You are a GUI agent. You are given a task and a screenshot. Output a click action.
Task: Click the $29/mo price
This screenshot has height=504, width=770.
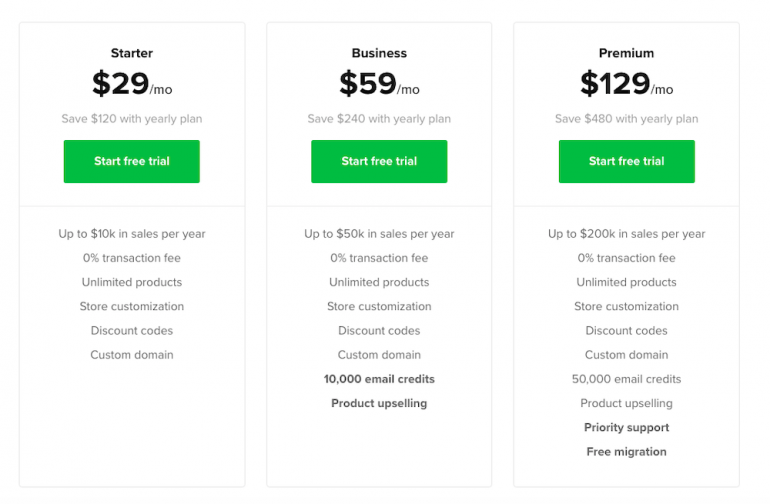pyautogui.click(x=132, y=85)
